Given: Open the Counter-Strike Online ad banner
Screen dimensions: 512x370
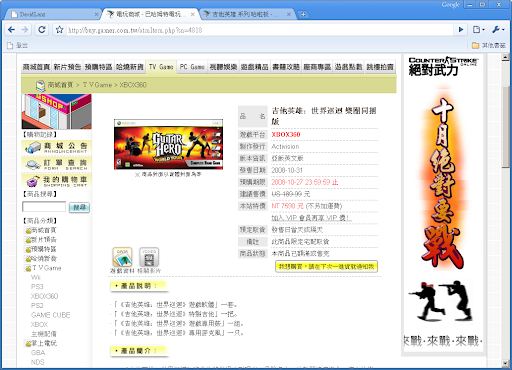Looking at the screenshot, I should click(442, 203).
